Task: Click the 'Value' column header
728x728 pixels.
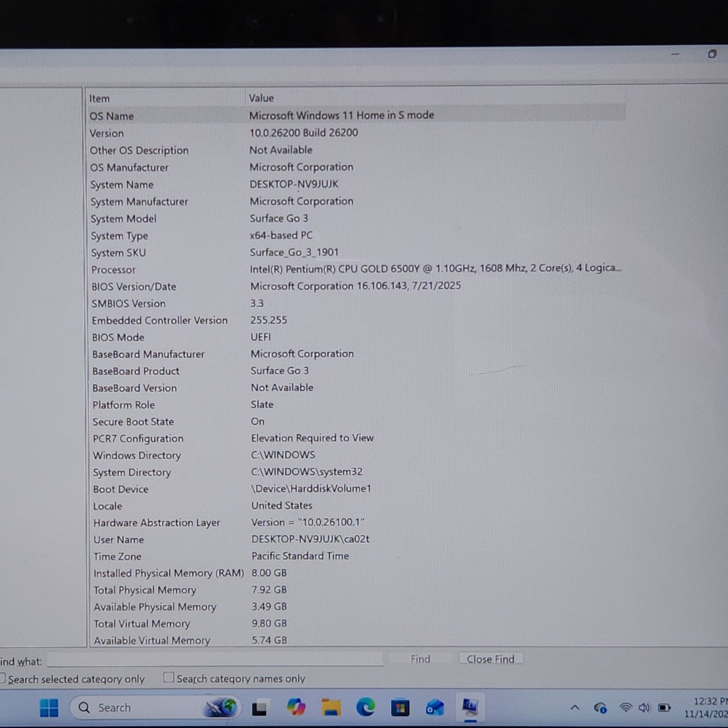Action: pyautogui.click(x=261, y=98)
